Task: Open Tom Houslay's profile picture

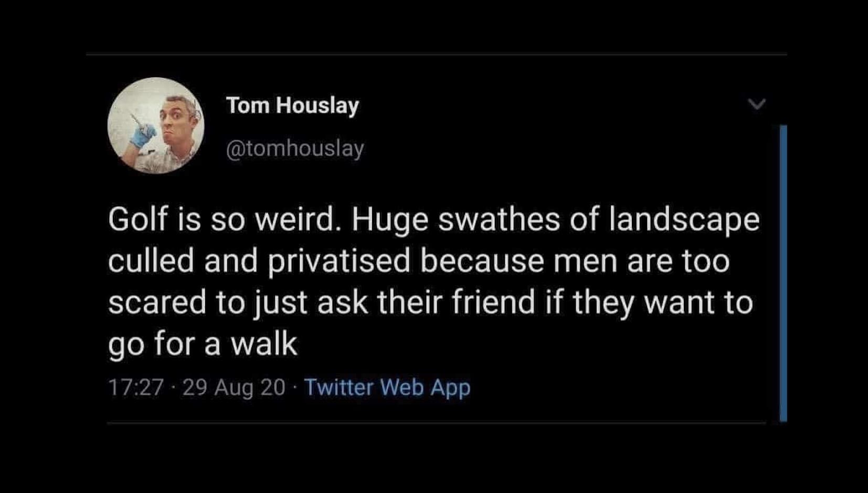Action: (x=156, y=125)
